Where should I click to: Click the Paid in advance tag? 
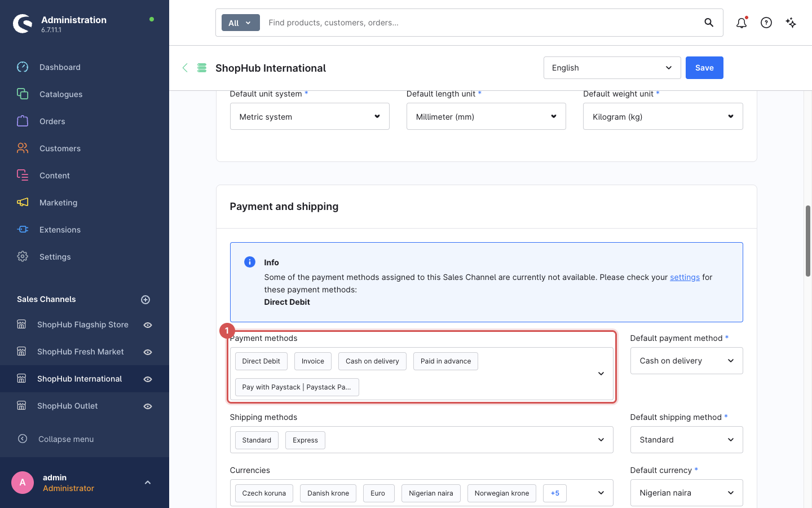(x=445, y=361)
